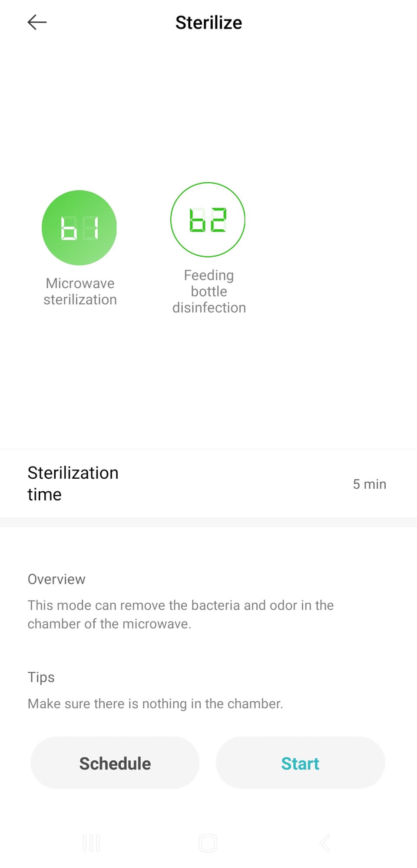The width and height of the screenshot is (417, 868).
Task: Select the b2 Feeding bottle disinfection icon
Action: click(208, 220)
